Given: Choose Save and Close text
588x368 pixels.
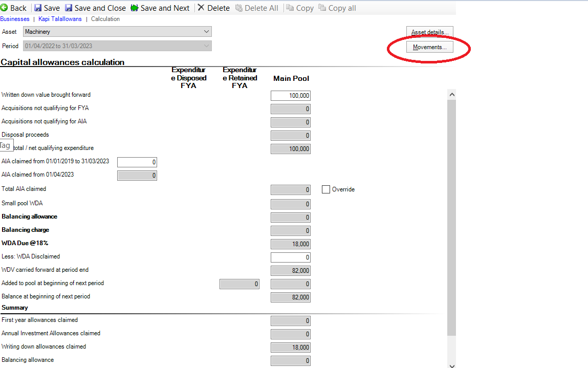Looking at the screenshot, I should 100,8.
